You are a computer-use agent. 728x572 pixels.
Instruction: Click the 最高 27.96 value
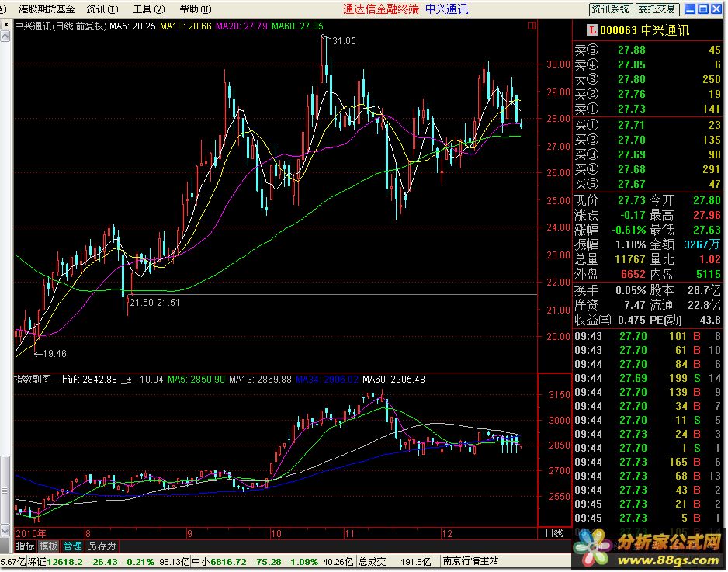(706, 216)
